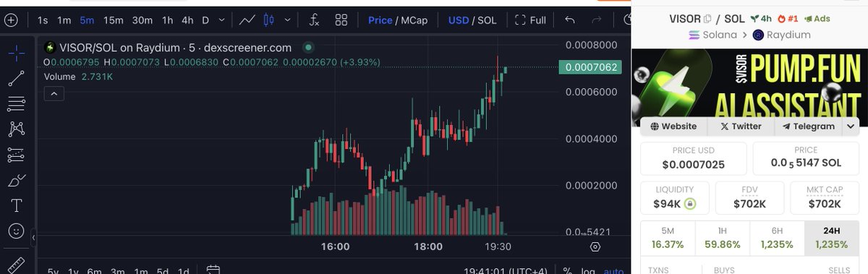Toggle percentage scale button

pos(567,271)
